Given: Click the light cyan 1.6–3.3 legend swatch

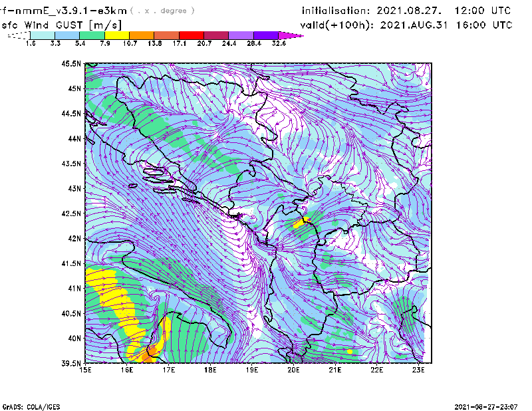Looking at the screenshot, I should coord(43,35).
